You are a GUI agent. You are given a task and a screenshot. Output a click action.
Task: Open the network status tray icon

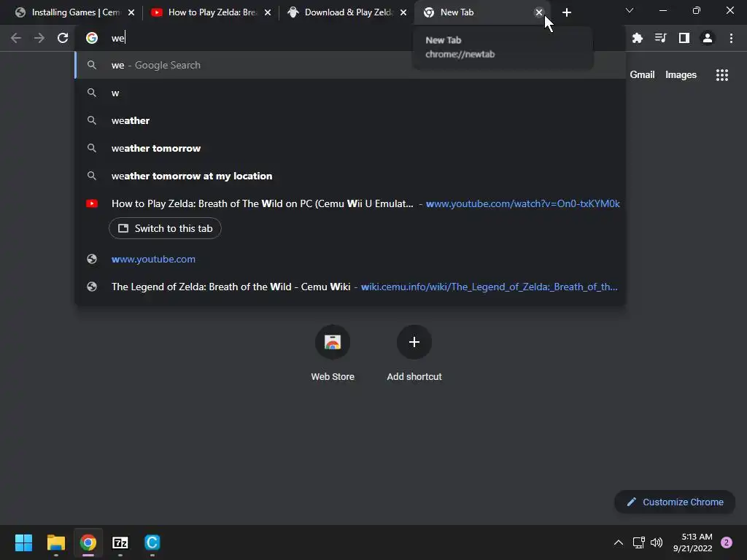coord(638,542)
